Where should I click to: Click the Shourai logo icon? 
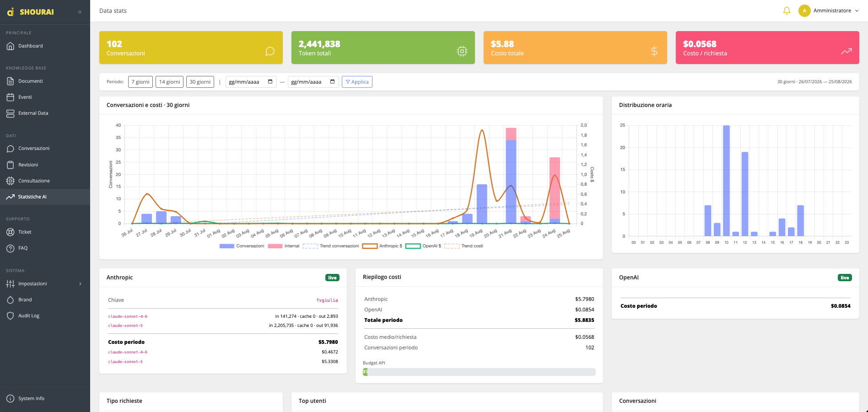pyautogui.click(x=11, y=12)
